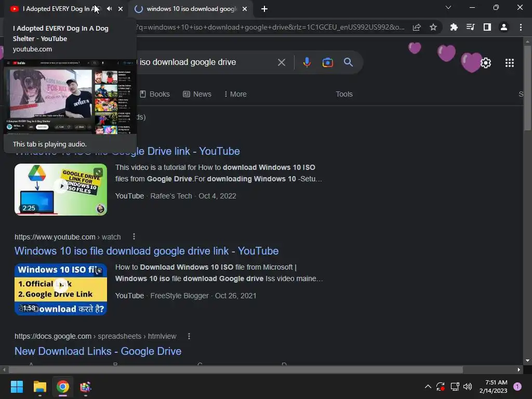Click the horizontal page scrollbar
Viewport: 532px width, 399px height.
click(235, 369)
